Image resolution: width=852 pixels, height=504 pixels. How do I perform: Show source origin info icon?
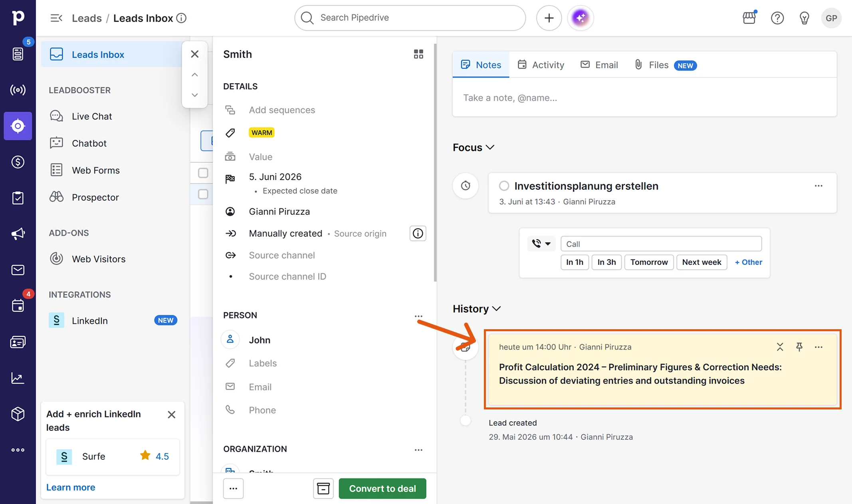[x=418, y=233]
